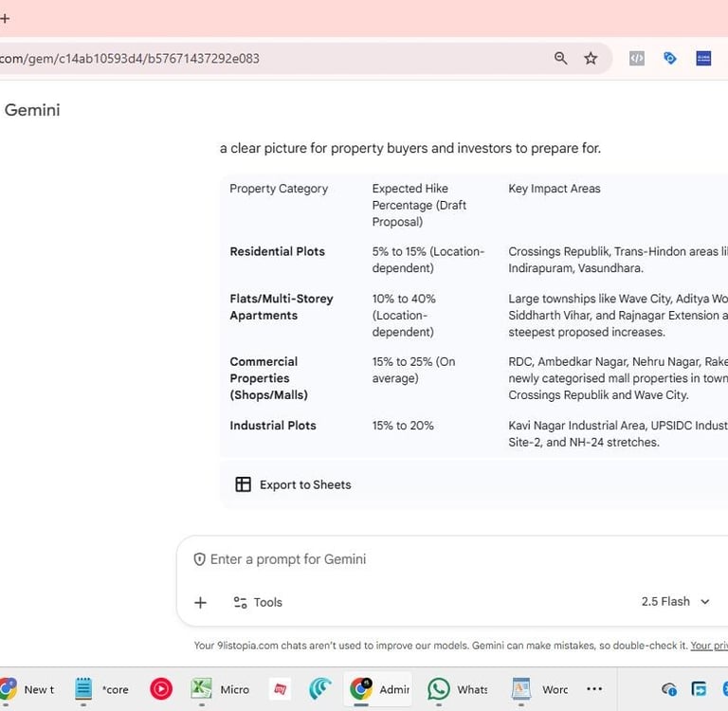The width and height of the screenshot is (728, 711).
Task: Expand the 2.5 Flash model dropdown
Action: coord(676,602)
